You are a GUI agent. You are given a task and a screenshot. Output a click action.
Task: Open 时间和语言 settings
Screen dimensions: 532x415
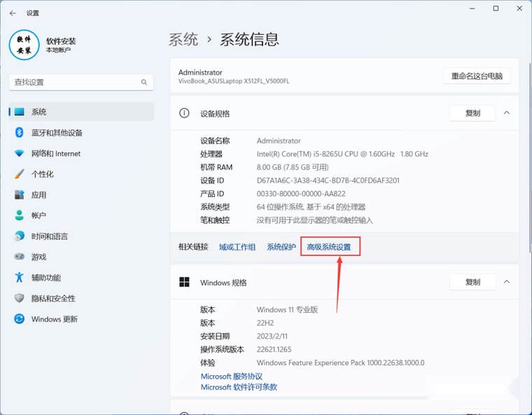(81, 236)
